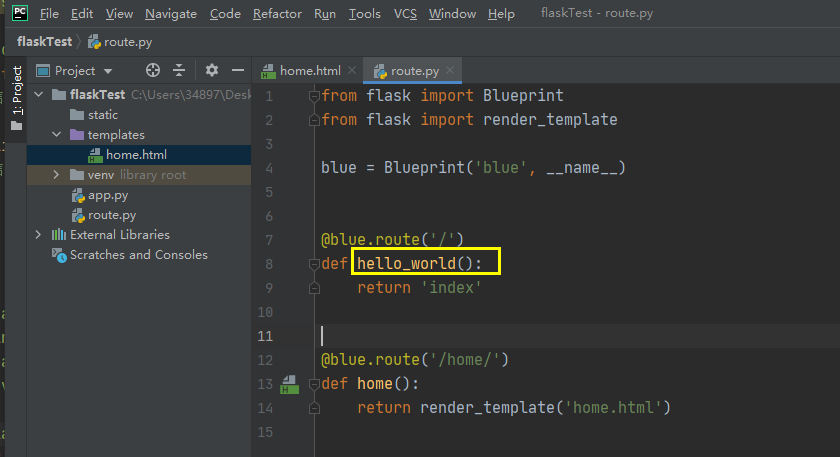
Task: Open Project panel settings gear
Action: (212, 70)
